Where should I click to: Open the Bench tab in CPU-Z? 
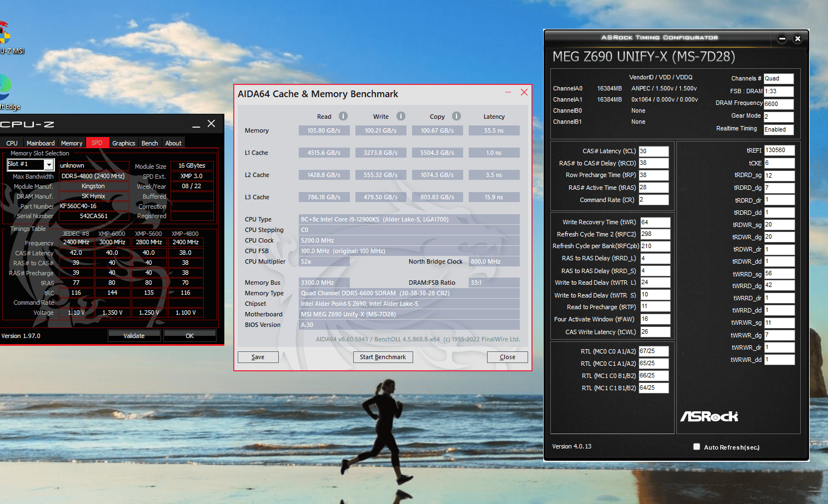click(150, 143)
